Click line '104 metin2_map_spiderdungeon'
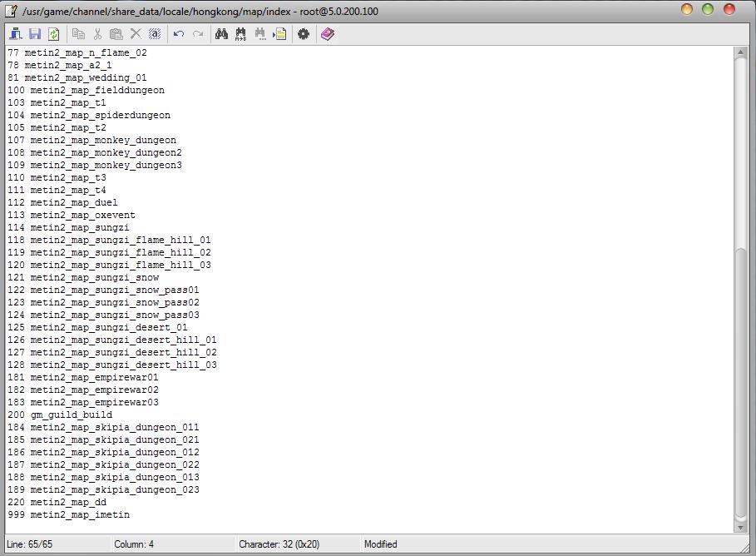Screen dimensions: 756x556 tap(89, 116)
